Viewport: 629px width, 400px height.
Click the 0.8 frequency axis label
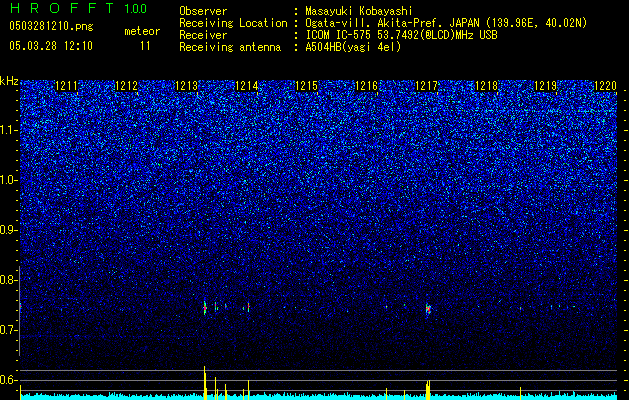[8, 280]
